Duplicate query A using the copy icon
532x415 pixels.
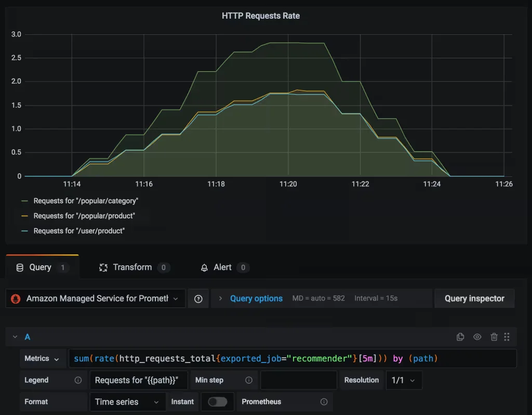pos(460,336)
